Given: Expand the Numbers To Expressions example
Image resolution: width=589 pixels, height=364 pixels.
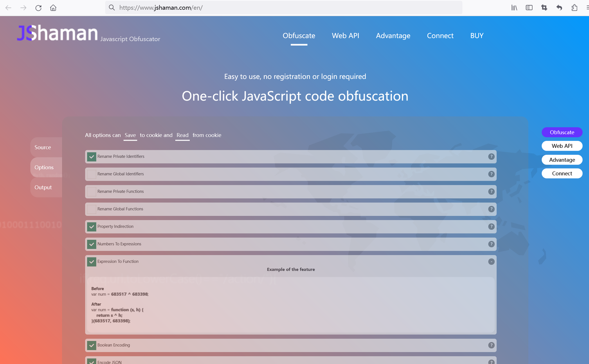Looking at the screenshot, I should [491, 244].
